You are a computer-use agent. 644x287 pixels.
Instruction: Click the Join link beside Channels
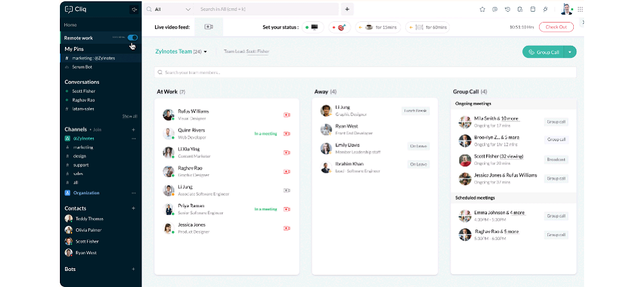tap(97, 130)
